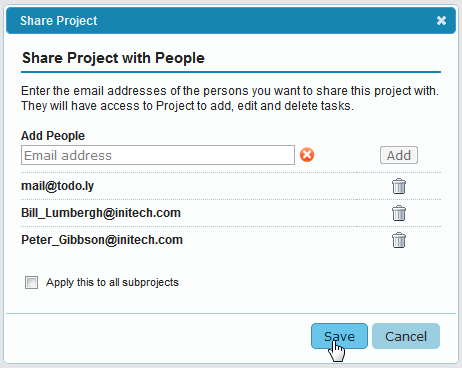Click trash icon beside Peter_Gibbson@initech.com
Image resolution: width=462 pixels, height=368 pixels.
click(x=399, y=240)
